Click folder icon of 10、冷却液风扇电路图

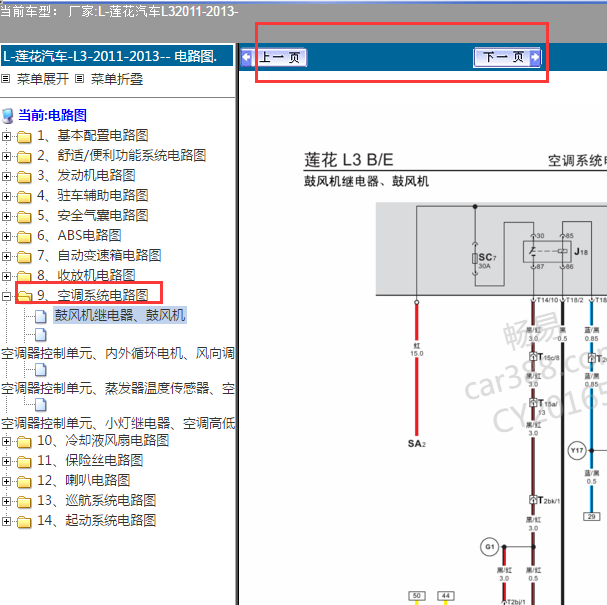click(24, 442)
